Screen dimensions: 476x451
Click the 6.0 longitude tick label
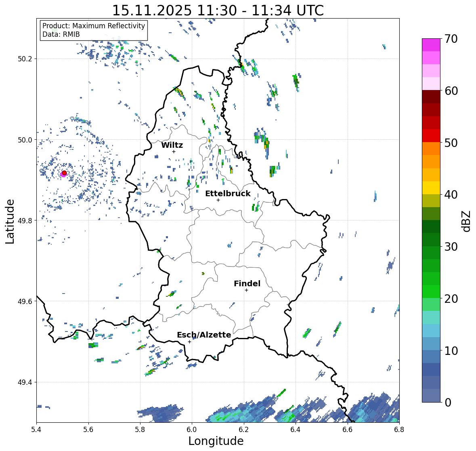pos(192,429)
